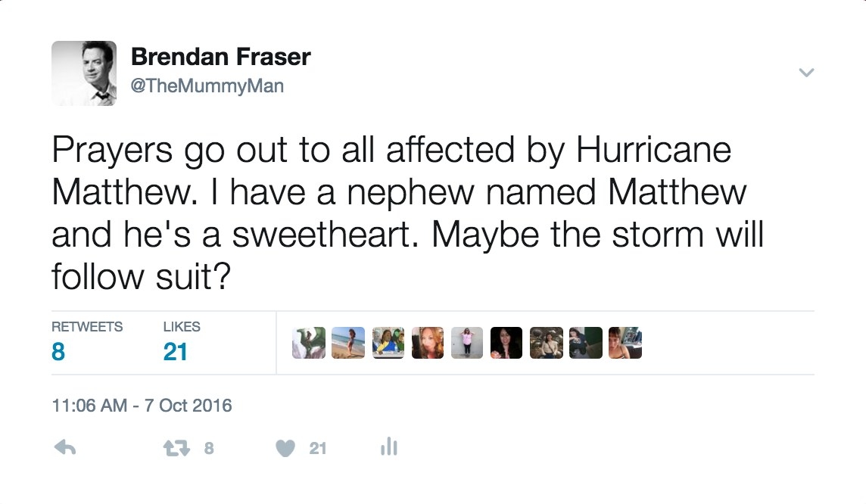Open the dark-background avatar with dark-haired woman
The height and width of the screenshot is (504, 866).
point(506,343)
